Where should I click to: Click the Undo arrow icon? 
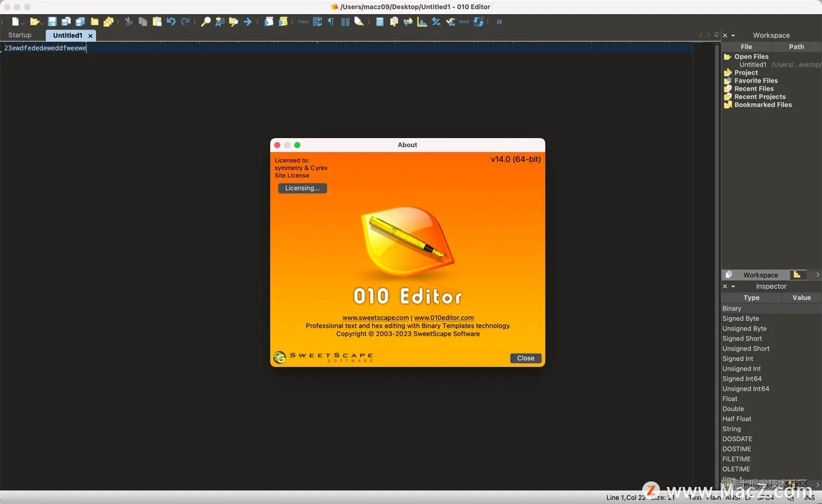point(171,22)
